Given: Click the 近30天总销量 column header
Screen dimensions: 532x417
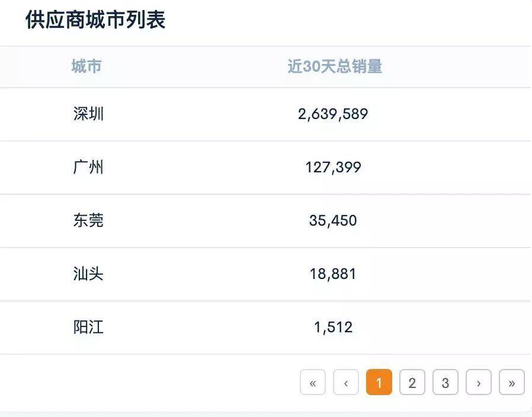Looking at the screenshot, I should 335,67.
